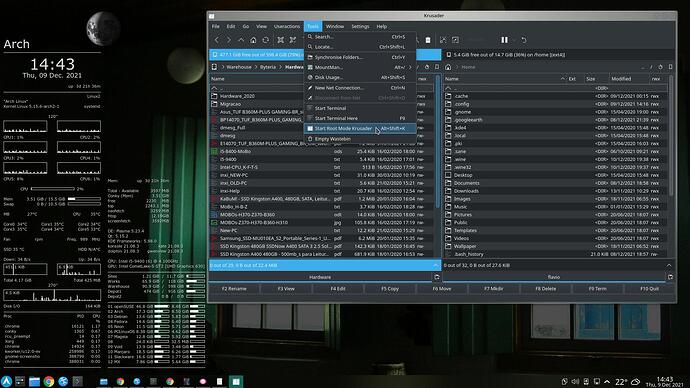Click the pause icon in Krusader toolbar
Image resolution: width=690 pixels, height=388 pixels.
pyautogui.click(x=504, y=40)
